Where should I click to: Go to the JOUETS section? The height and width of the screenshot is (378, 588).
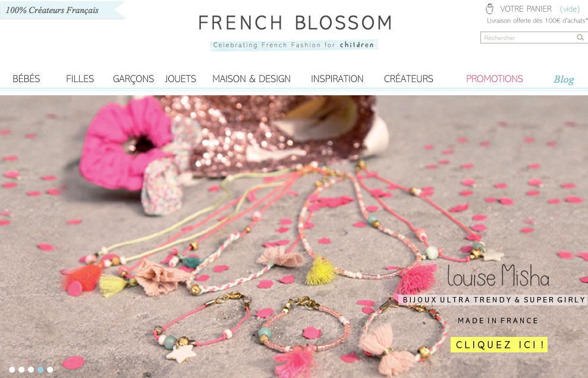point(180,79)
